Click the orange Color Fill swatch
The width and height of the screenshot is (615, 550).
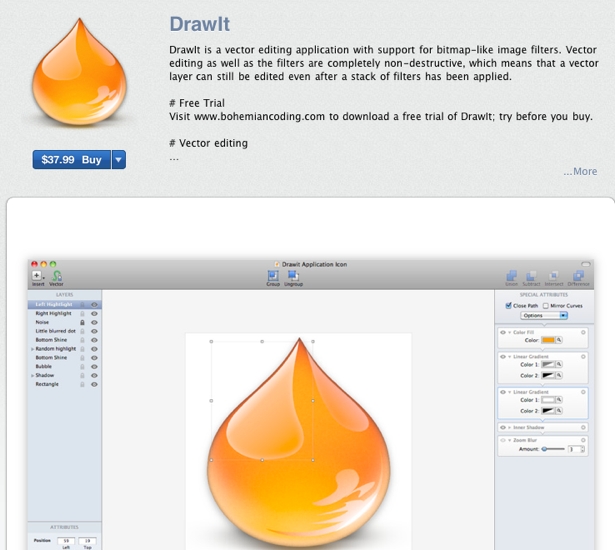pos(548,340)
